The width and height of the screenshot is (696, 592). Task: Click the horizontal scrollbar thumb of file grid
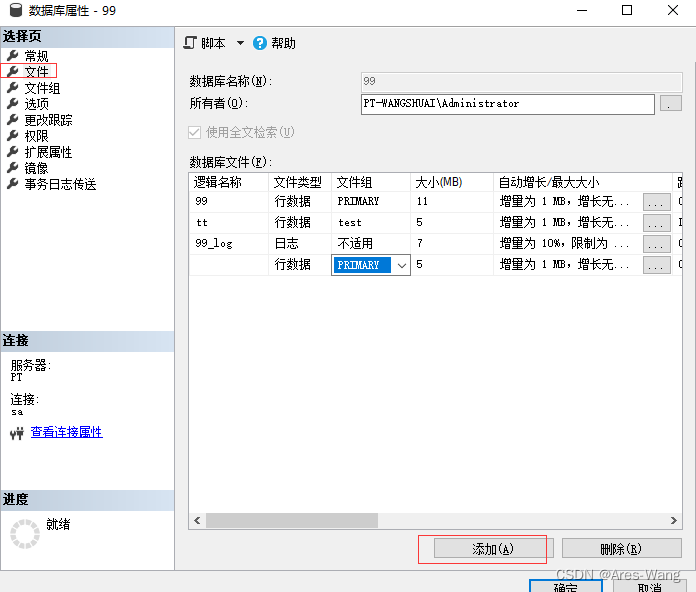(x=292, y=520)
